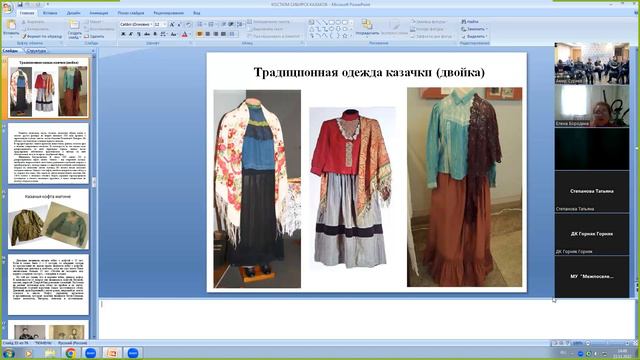This screenshot has width=640, height=360.
Task: Switch to the Slides (Слайды) pane tab
Action: point(11,51)
